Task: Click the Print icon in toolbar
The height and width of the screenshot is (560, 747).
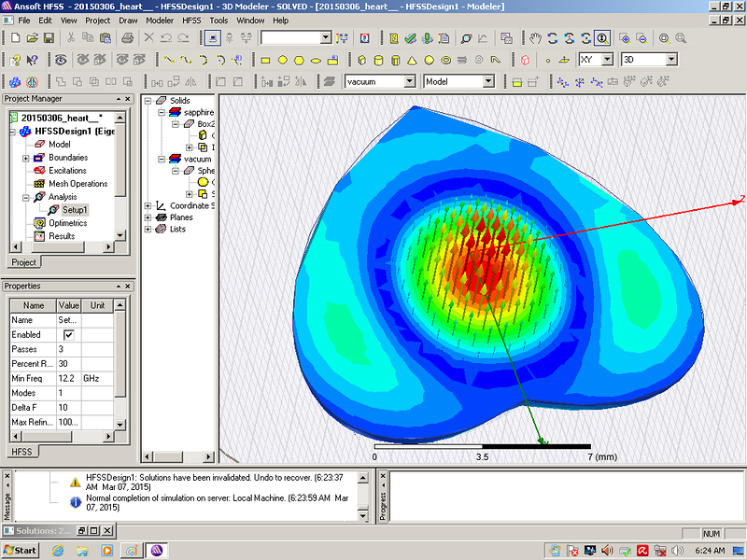Action: click(x=128, y=38)
